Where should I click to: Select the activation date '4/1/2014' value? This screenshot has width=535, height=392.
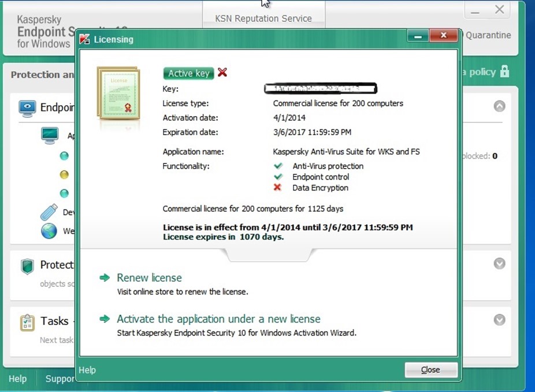(289, 118)
